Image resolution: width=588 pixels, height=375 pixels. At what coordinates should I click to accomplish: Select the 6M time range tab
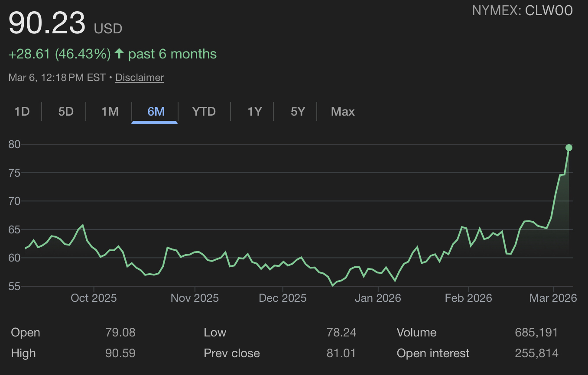coord(156,112)
